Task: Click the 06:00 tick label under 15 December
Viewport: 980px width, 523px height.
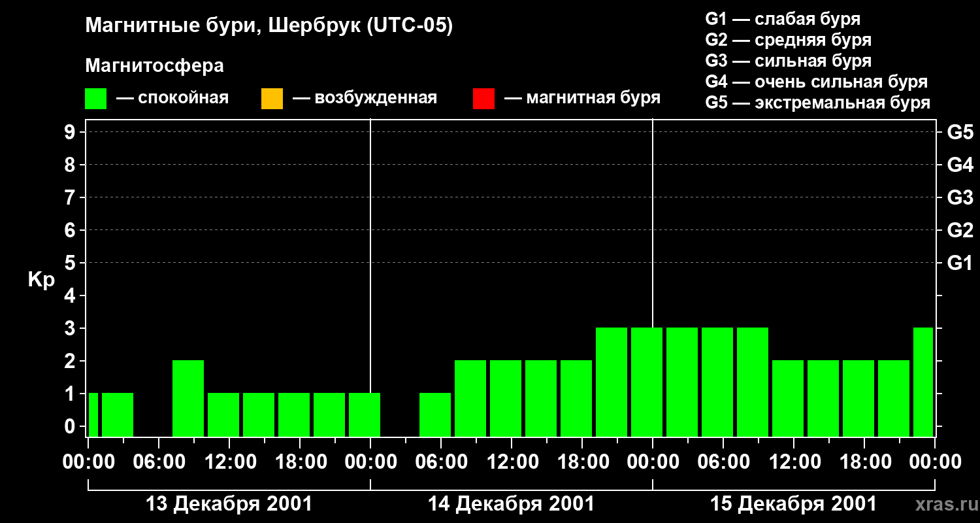Action: [723, 462]
